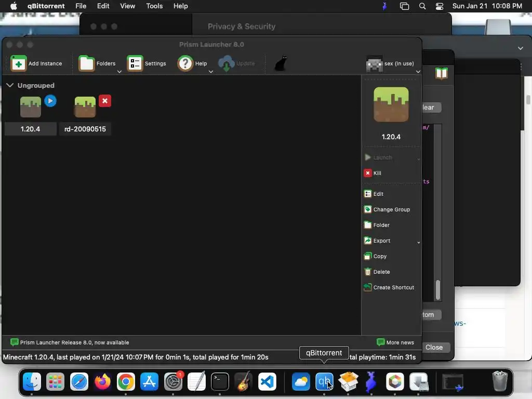Select the 1.20.4 instance icon
Screen dimensions: 532x399
31,107
